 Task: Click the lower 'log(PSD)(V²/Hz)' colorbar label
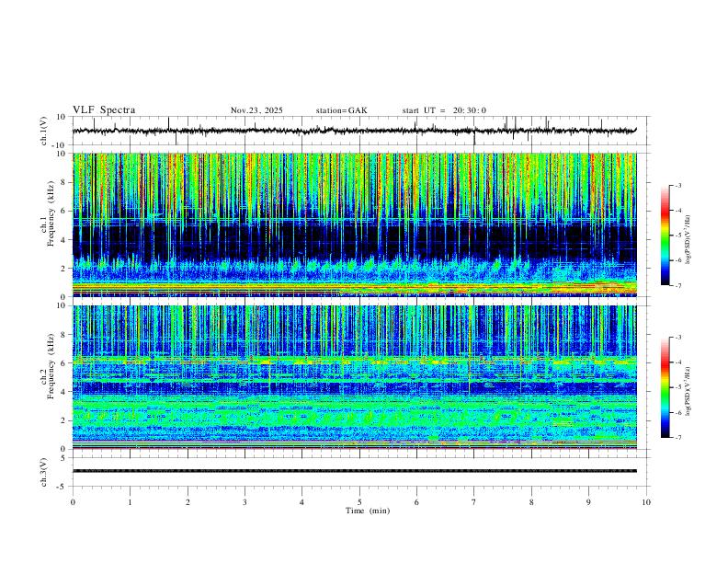pos(688,390)
